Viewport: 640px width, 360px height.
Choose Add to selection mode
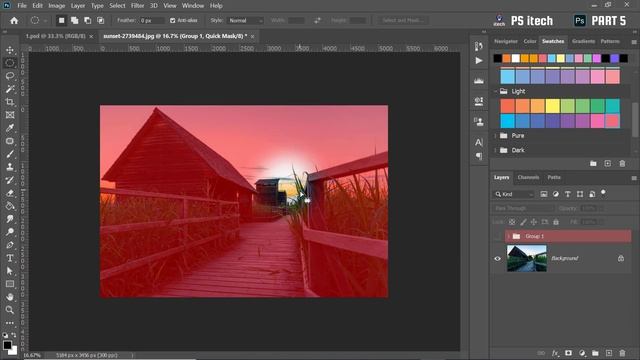(74, 20)
